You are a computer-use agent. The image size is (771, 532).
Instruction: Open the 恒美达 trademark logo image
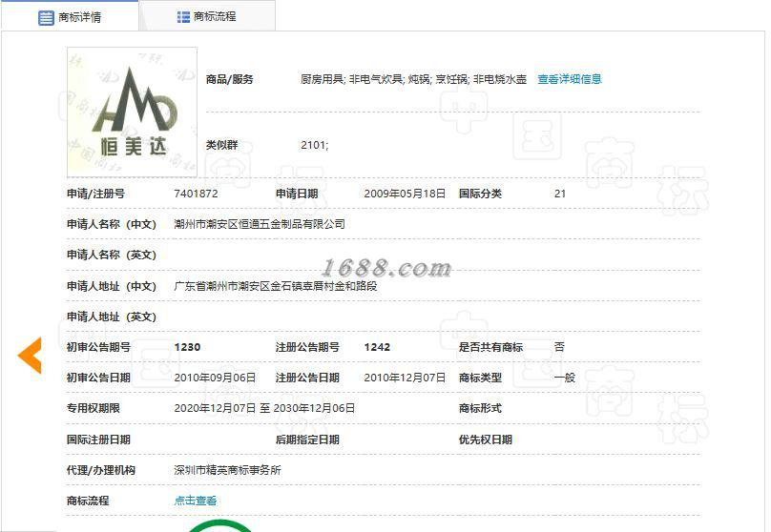coord(133,112)
